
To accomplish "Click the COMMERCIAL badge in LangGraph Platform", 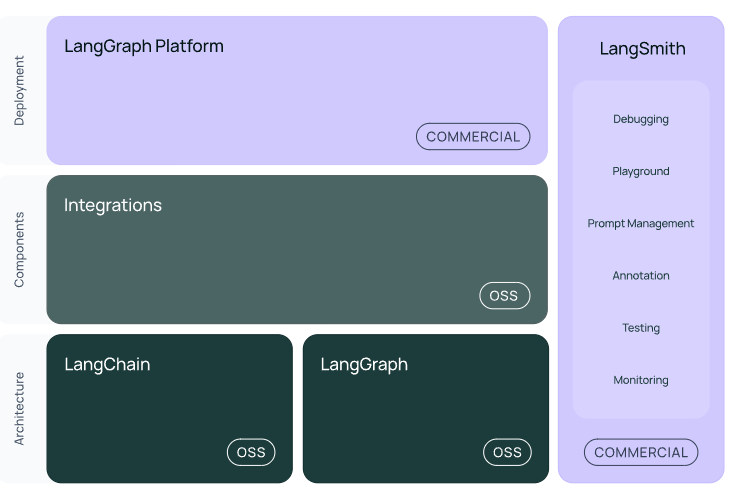I will 473,137.
